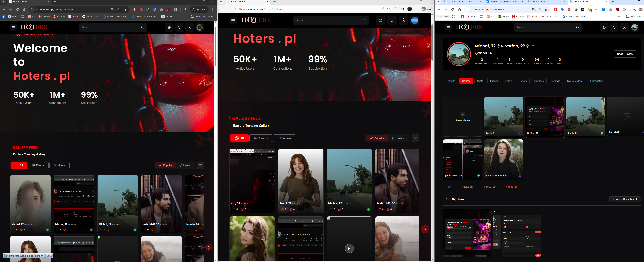Select the Videos filter in the middle Edge window gallery

coord(284,138)
